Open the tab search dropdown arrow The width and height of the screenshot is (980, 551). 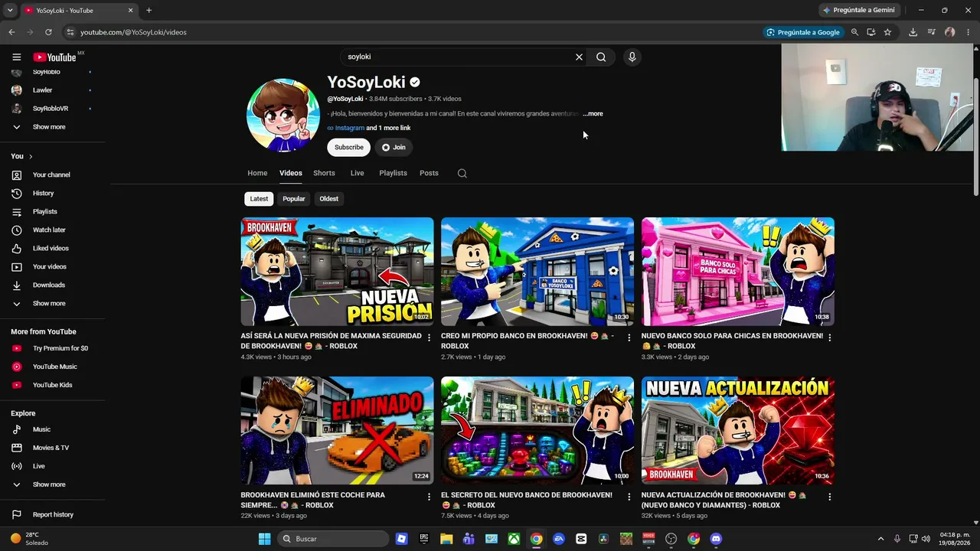pyautogui.click(x=10, y=10)
